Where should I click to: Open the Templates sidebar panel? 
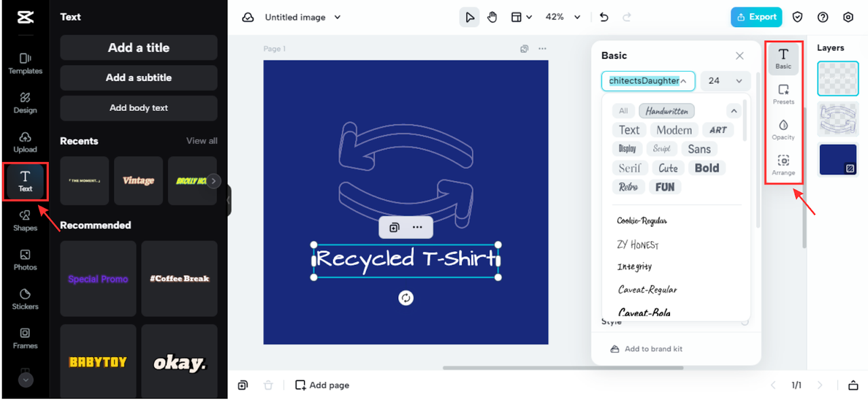[x=25, y=64]
